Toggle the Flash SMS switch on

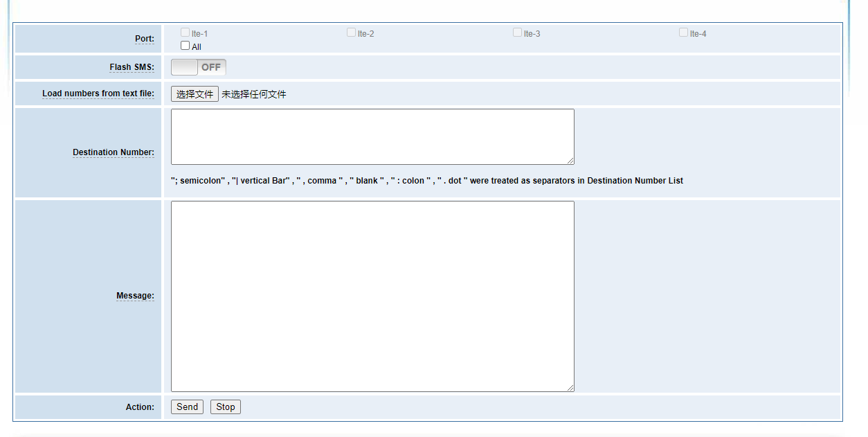[x=199, y=67]
